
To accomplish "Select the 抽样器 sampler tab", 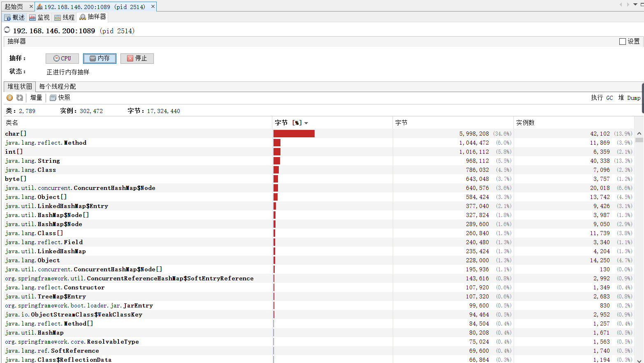I will tap(93, 17).
